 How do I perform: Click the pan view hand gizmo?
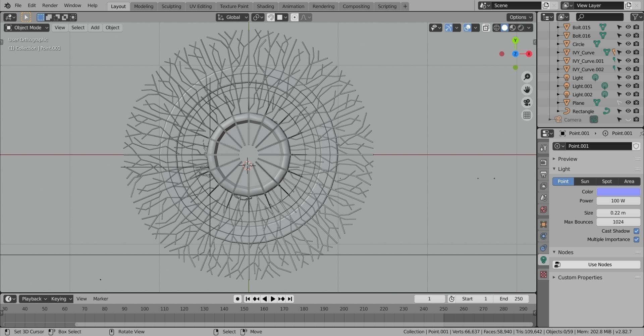coord(527,90)
